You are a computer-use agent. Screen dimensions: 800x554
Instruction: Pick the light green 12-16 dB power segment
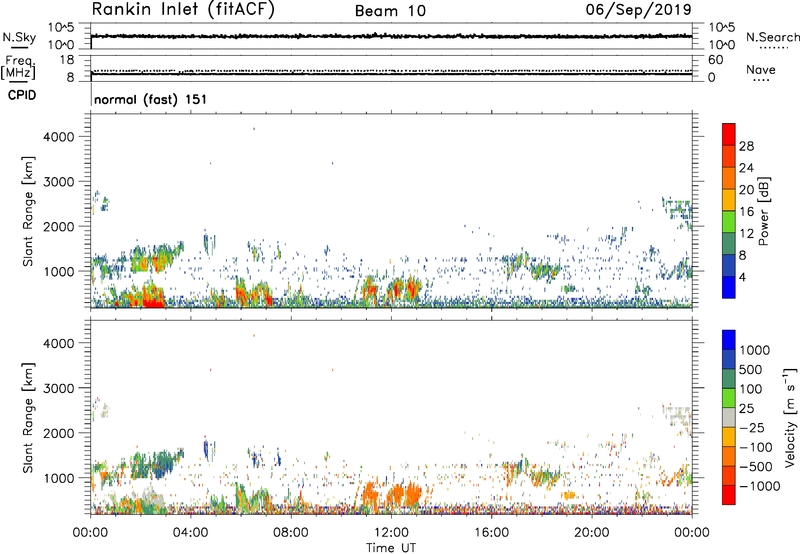[729, 223]
